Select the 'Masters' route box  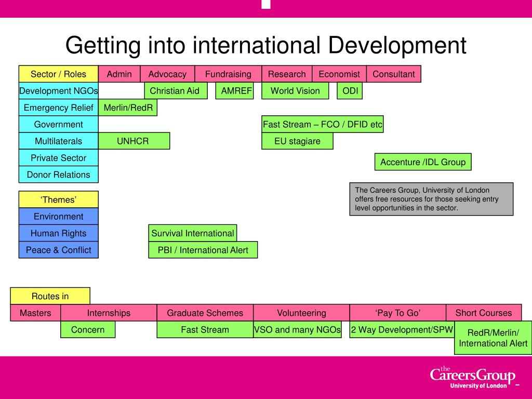click(x=36, y=313)
